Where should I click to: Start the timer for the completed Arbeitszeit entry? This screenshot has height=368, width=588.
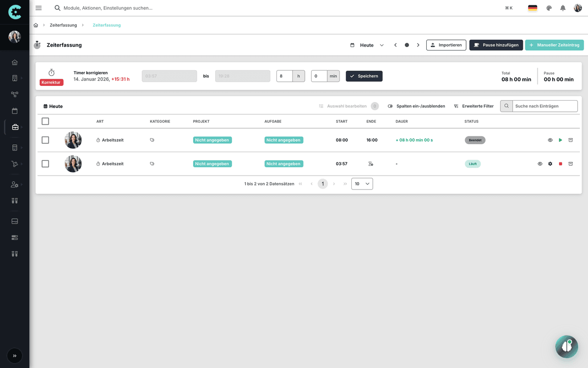tap(560, 140)
